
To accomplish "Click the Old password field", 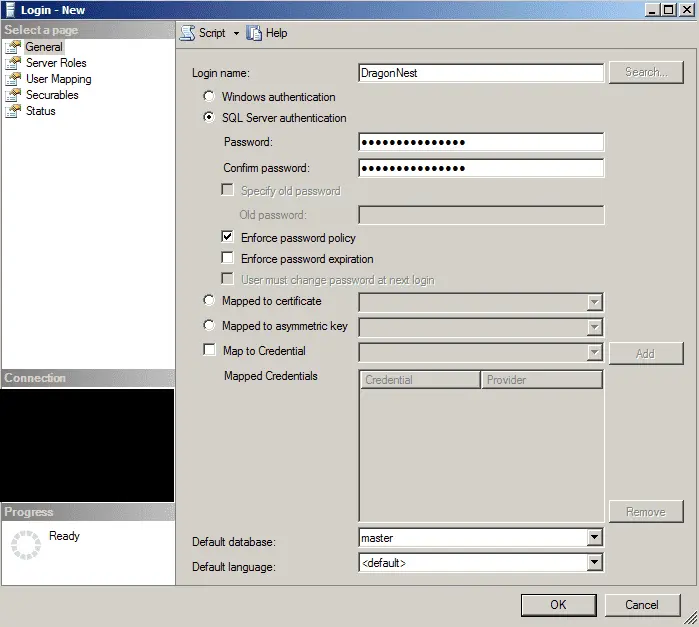I will point(481,215).
